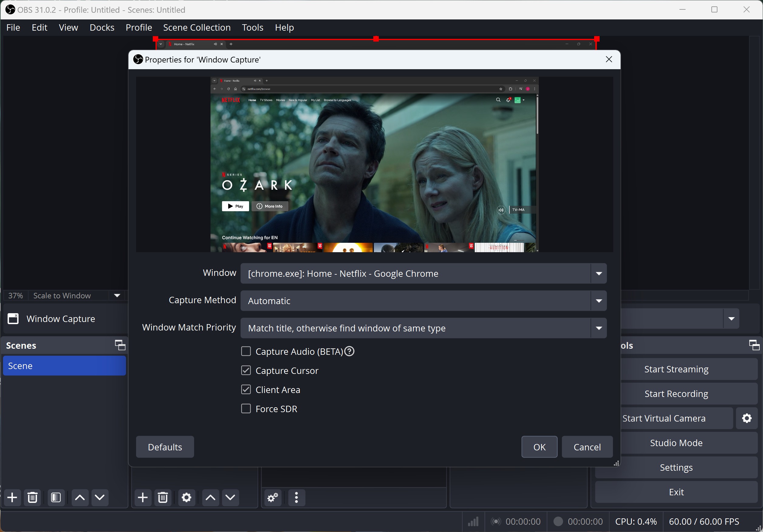Screen dimensions: 763x532
Task: Open Settings from Controls dock
Action: tap(676, 467)
